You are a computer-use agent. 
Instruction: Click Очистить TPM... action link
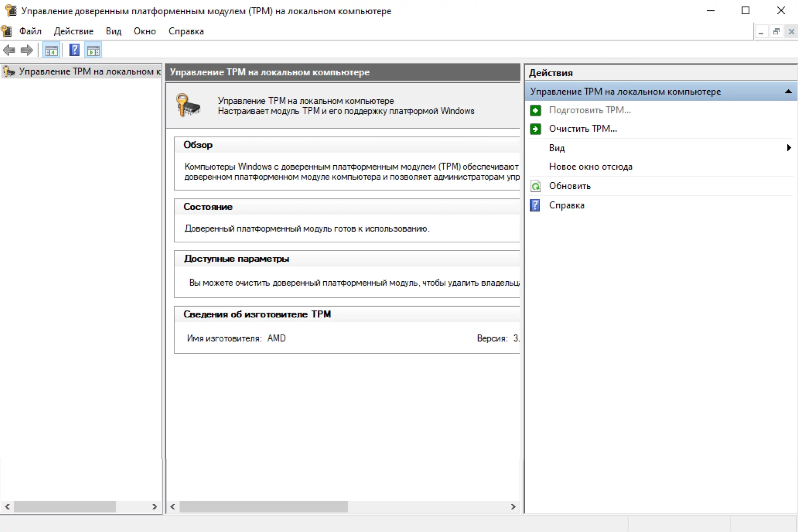tap(583, 129)
